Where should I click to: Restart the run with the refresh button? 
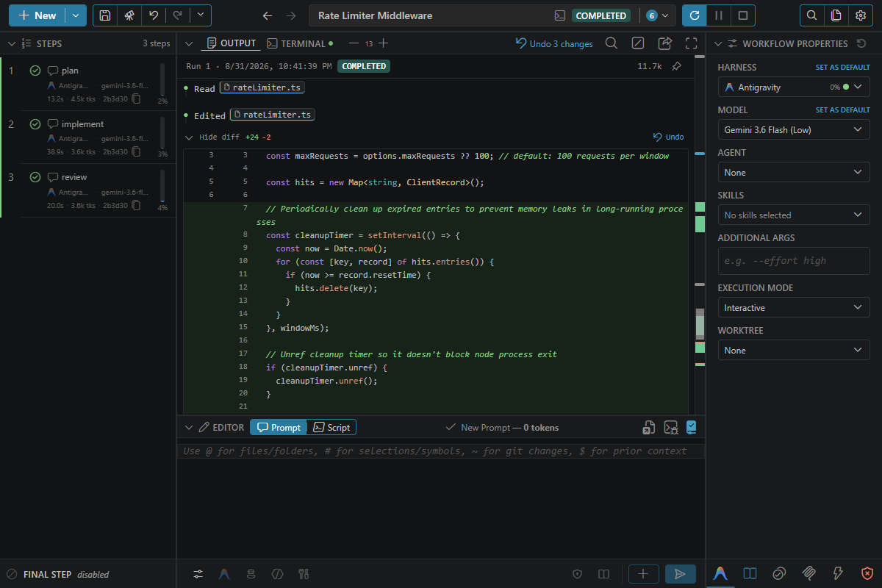tap(695, 15)
